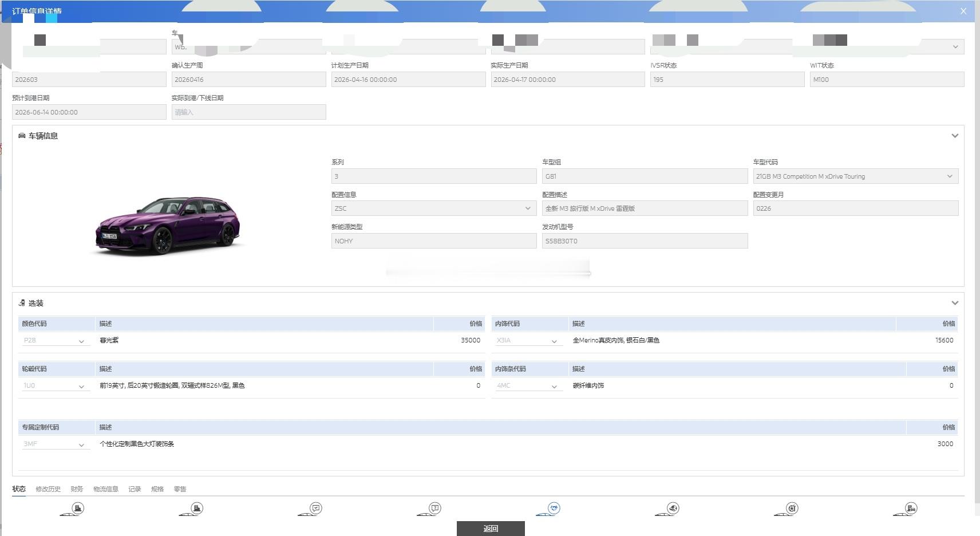Image resolution: width=980 pixels, height=536 pixels.
Task: Click the vertical scrollbar on the right edge
Action: click(x=977, y=252)
